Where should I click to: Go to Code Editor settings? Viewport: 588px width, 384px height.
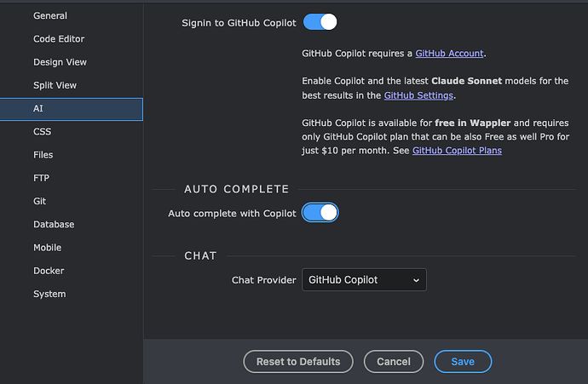coord(59,39)
